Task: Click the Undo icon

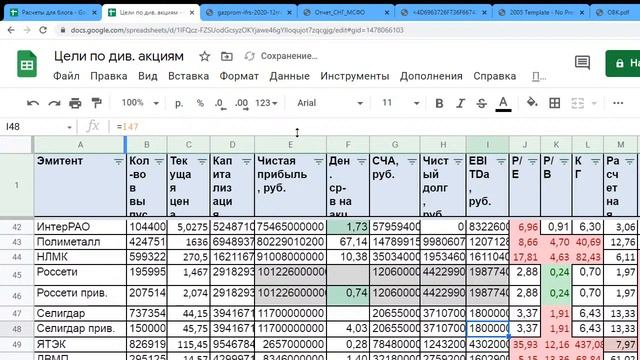Action: point(33,103)
